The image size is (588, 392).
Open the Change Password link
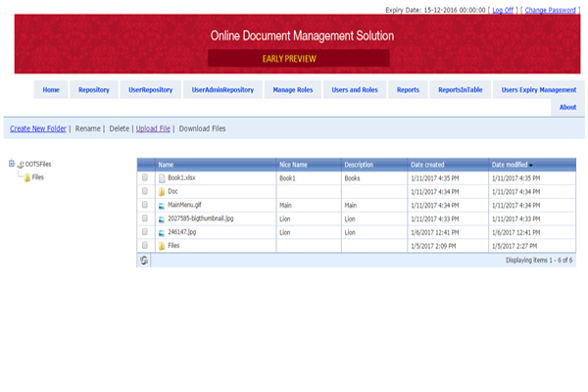[x=550, y=9]
